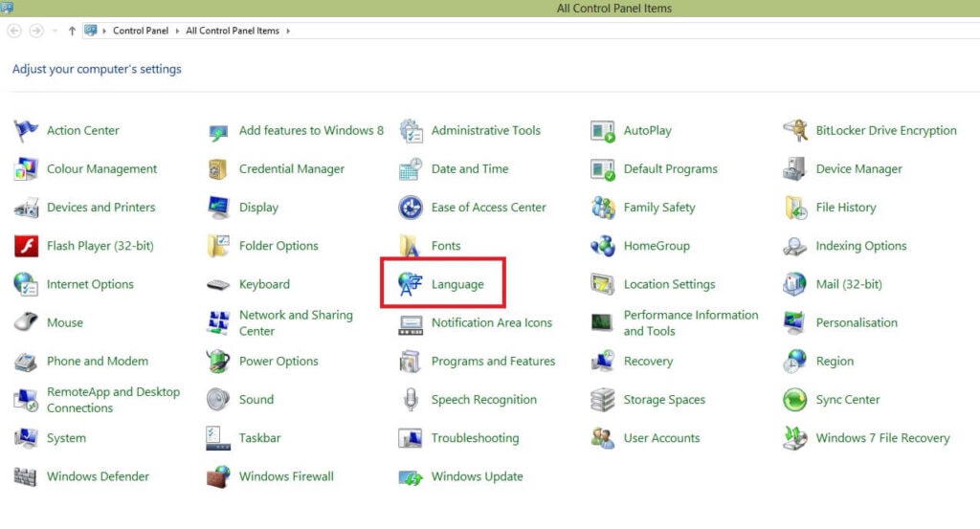Click the Action Center flag icon
This screenshot has width=980, height=529.
26,131
